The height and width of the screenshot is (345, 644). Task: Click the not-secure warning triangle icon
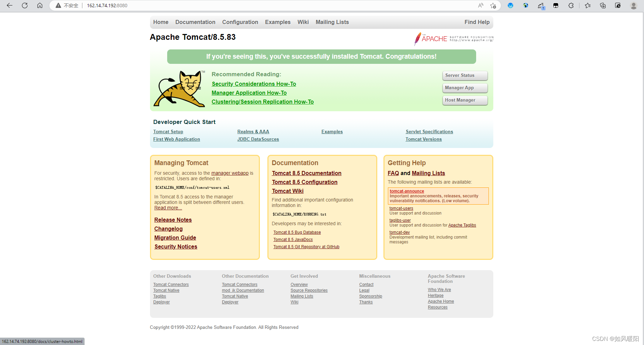click(58, 5)
